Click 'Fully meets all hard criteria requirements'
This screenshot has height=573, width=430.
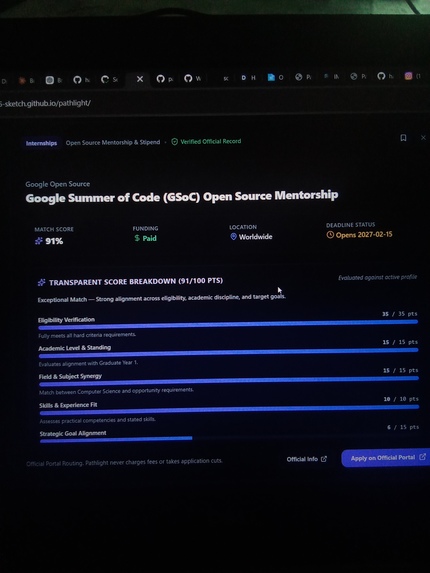coord(87,335)
